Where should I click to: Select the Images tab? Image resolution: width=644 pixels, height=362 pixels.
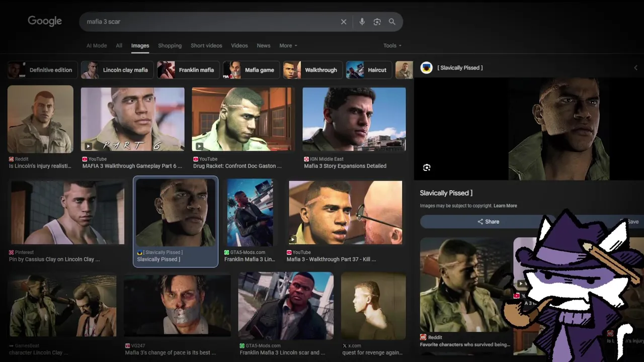pos(140,46)
